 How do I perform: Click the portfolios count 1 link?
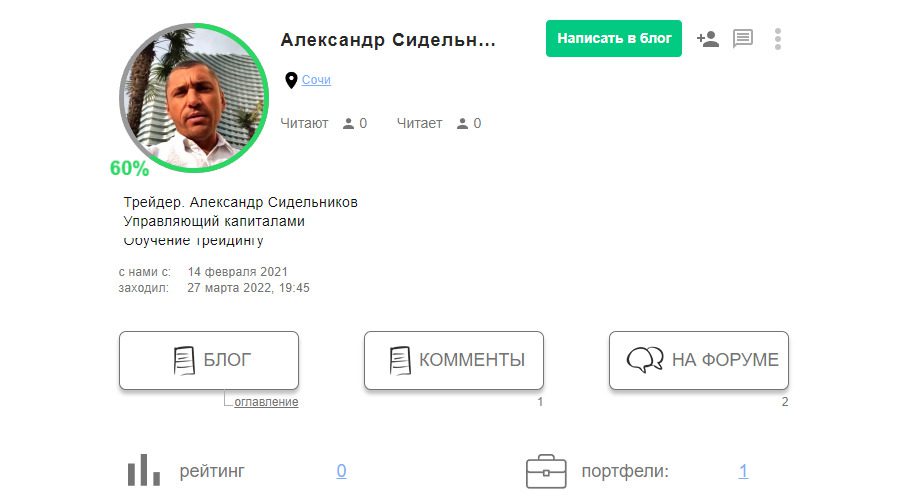point(743,471)
